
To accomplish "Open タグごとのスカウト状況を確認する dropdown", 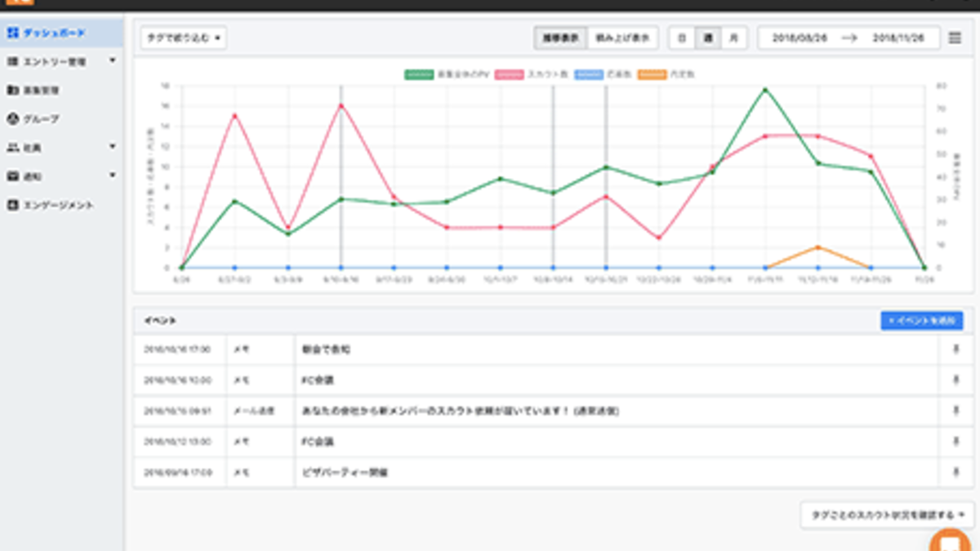I will click(x=887, y=515).
